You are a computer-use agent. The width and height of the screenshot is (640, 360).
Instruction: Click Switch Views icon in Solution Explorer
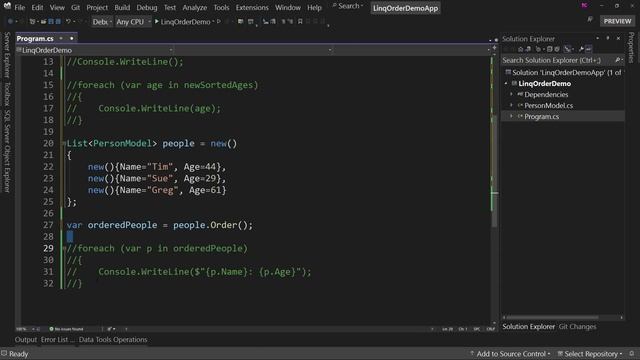(x=528, y=49)
